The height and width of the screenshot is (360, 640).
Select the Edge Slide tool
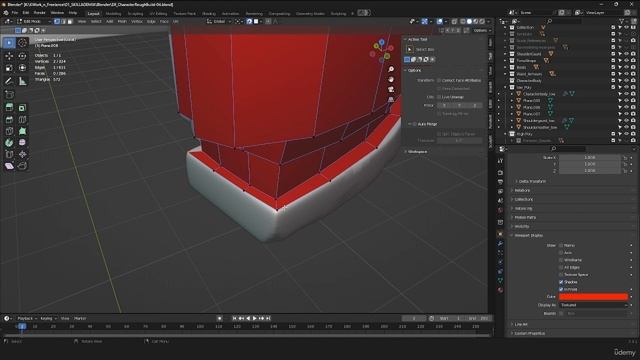pos(9,154)
